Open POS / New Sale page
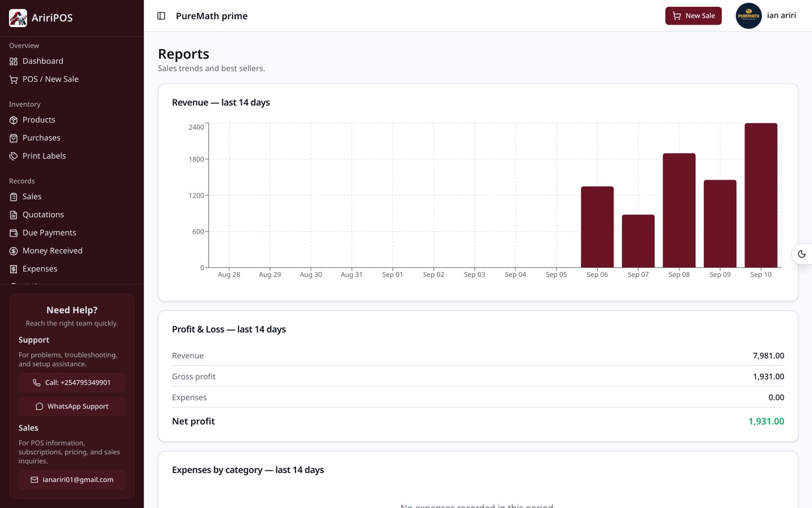 (72, 79)
